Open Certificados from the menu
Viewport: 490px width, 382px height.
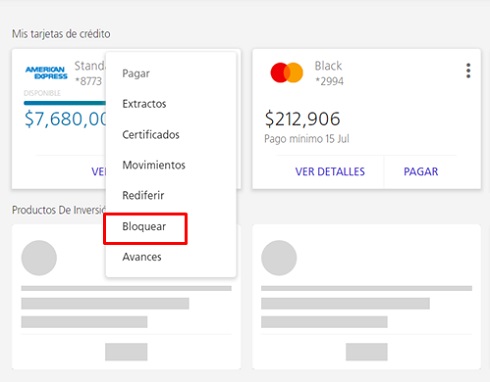pyautogui.click(x=151, y=135)
